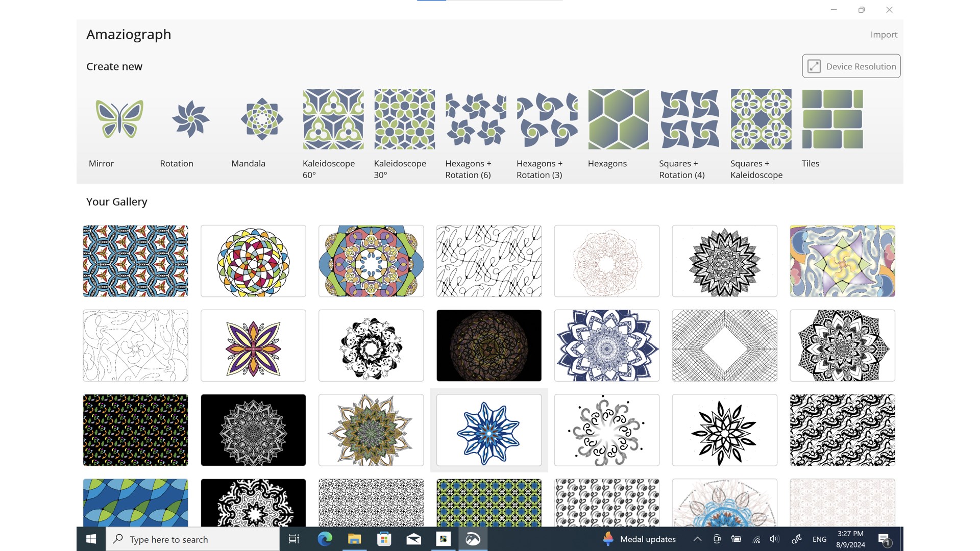Create a new Hexagons tiling

point(618,119)
